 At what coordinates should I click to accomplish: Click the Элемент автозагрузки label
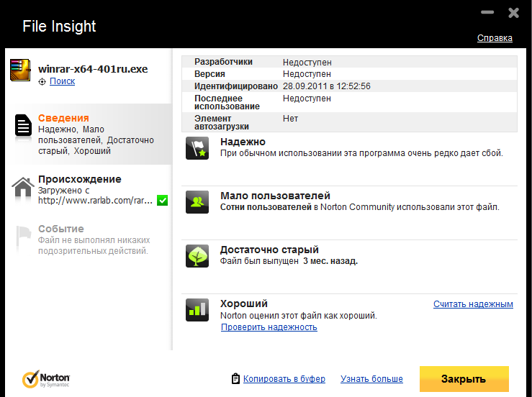(222, 122)
